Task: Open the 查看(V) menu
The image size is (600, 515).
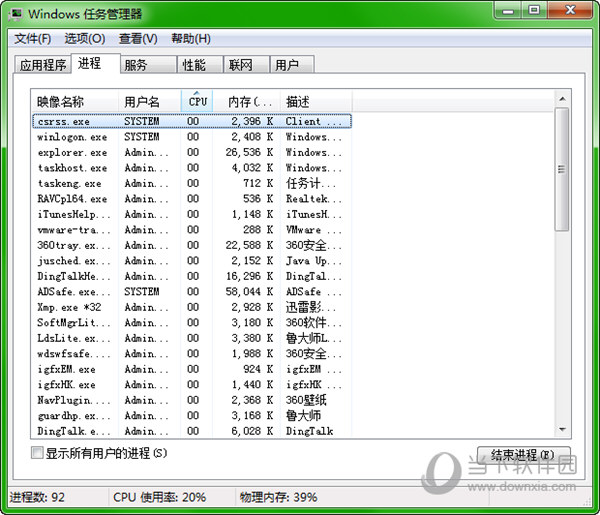Action: coord(138,39)
